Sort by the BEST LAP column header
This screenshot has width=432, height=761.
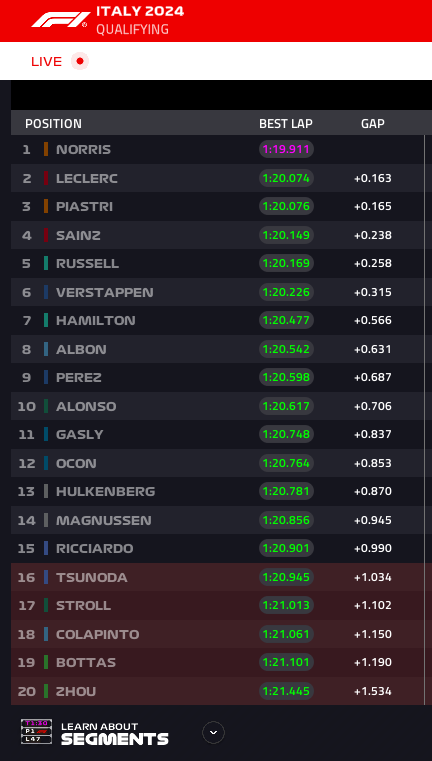pos(286,123)
